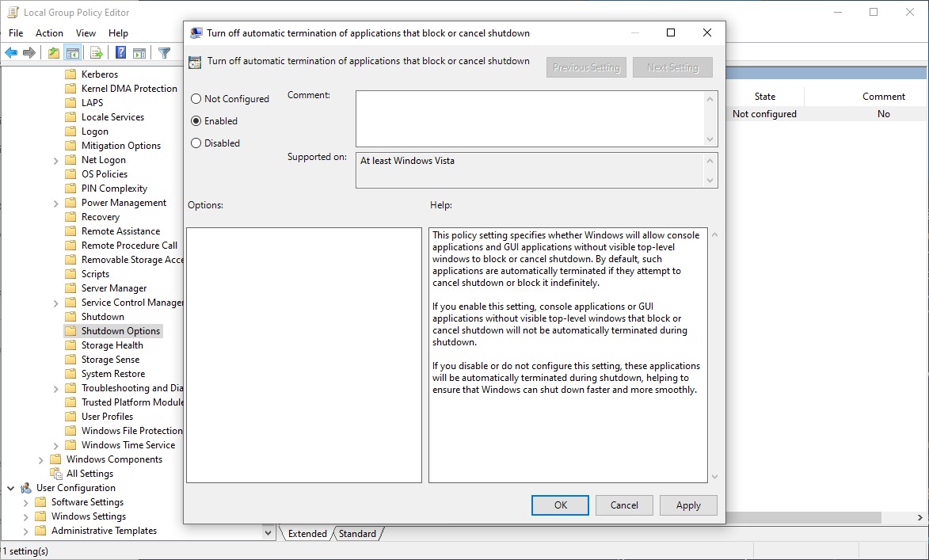Select the PIN Complexity tree item

(114, 189)
